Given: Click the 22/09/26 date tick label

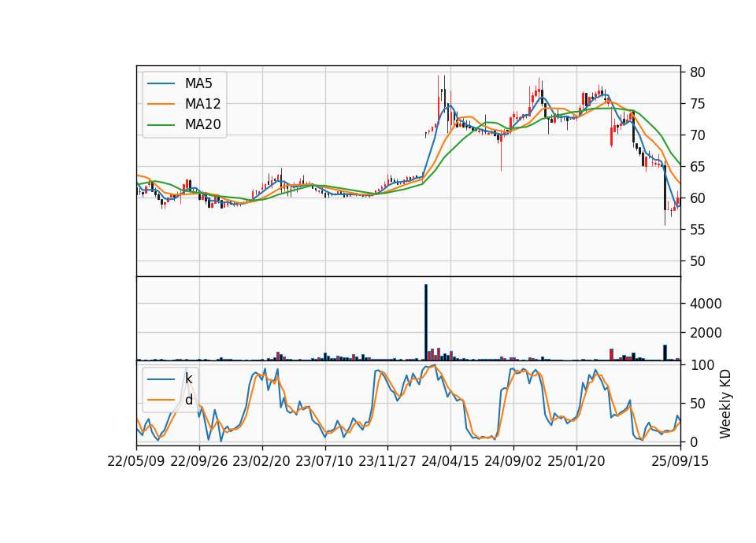Looking at the screenshot, I should click(x=199, y=461).
